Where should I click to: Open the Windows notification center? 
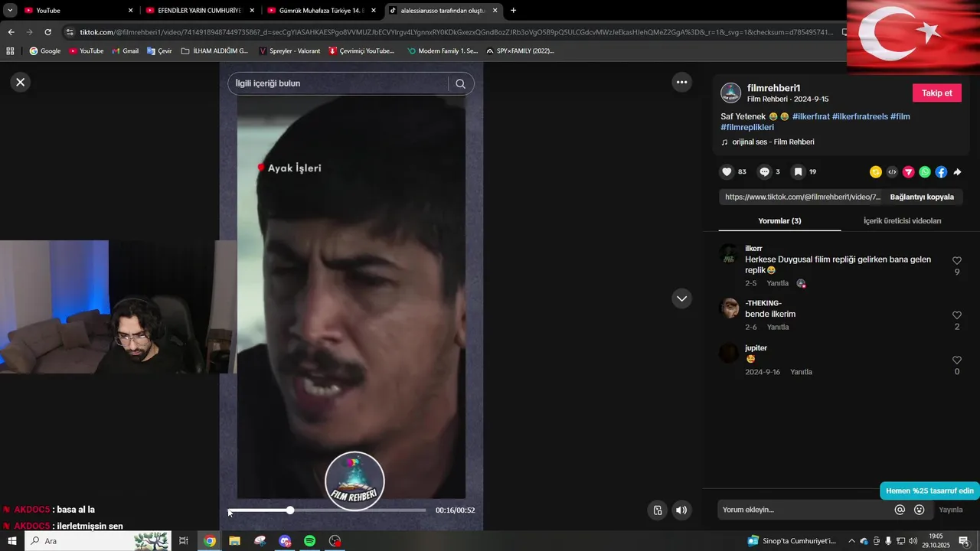964,541
